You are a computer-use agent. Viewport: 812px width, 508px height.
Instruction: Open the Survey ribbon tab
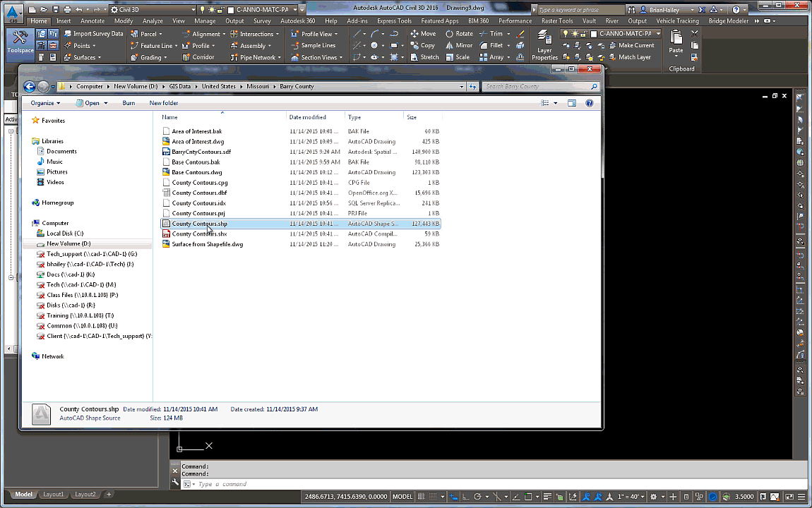[262, 20]
